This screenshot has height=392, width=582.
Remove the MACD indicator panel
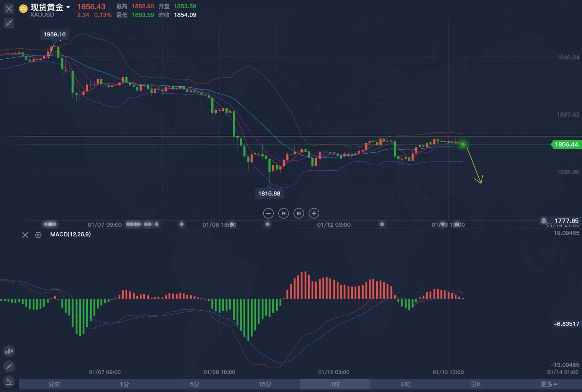point(25,235)
